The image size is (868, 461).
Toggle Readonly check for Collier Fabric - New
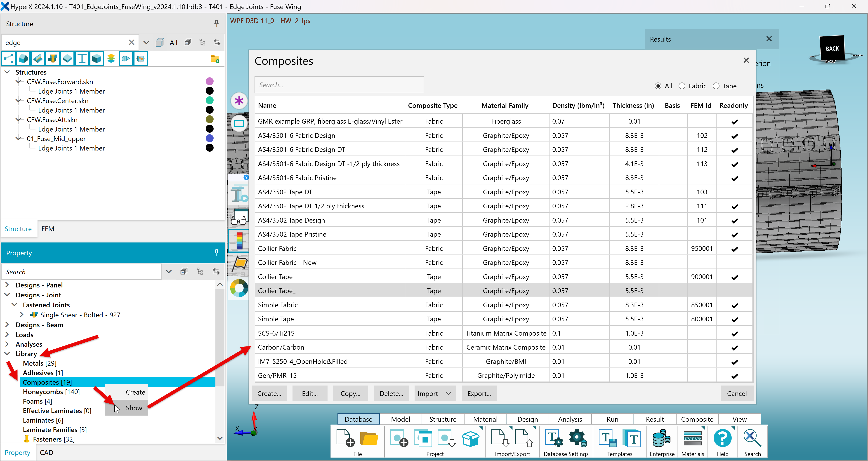[735, 263]
